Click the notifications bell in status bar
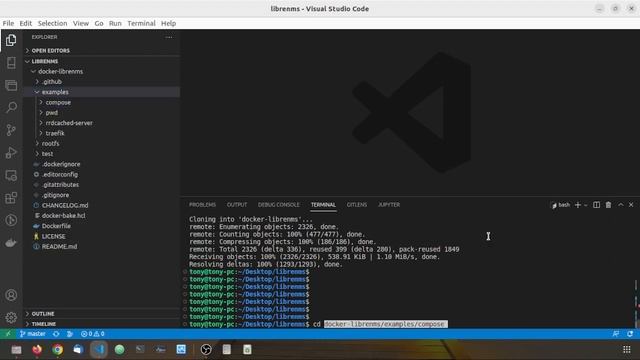 (630, 334)
